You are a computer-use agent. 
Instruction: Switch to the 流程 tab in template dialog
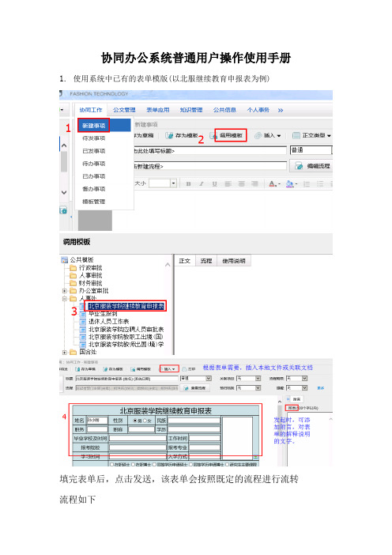click(206, 261)
